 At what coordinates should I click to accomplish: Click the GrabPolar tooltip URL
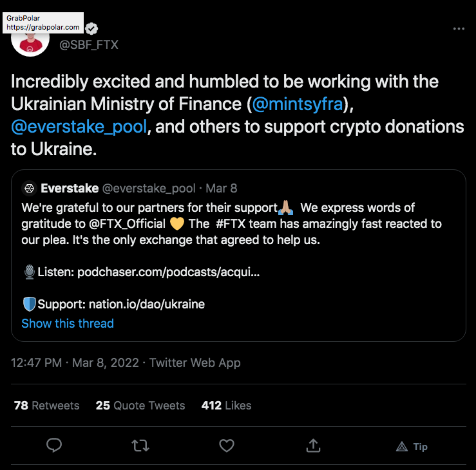tap(43, 27)
